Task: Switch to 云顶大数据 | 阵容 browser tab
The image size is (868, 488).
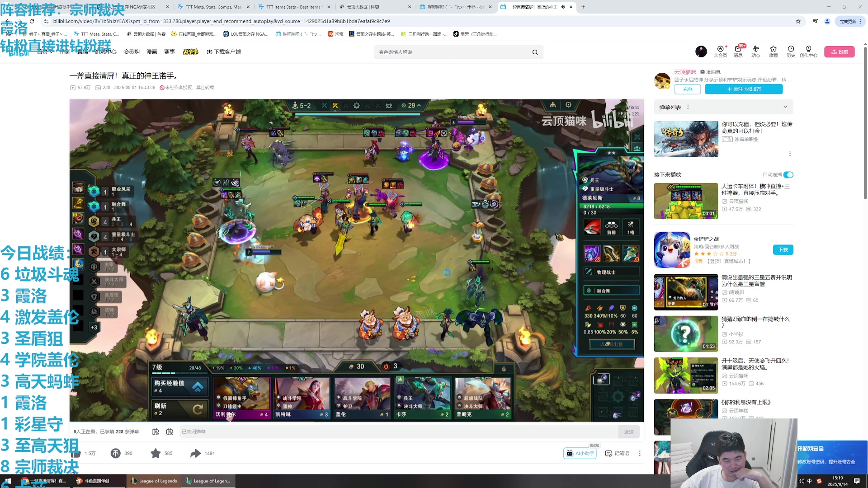Action: 375,7
